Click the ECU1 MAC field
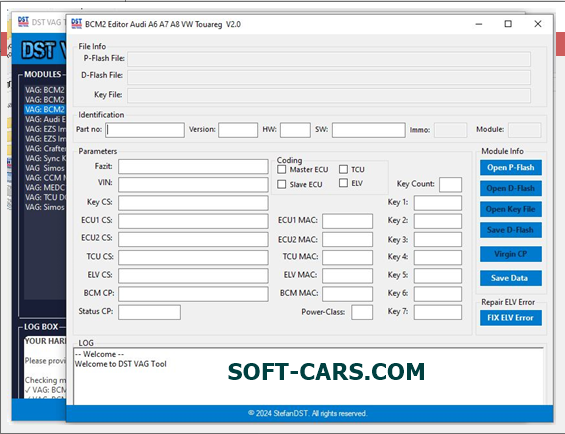 [x=347, y=221]
